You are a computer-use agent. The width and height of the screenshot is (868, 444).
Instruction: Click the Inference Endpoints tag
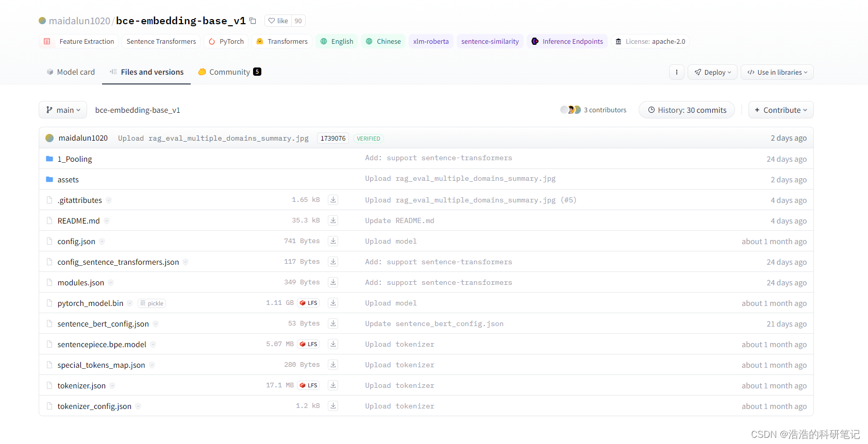pyautogui.click(x=567, y=41)
